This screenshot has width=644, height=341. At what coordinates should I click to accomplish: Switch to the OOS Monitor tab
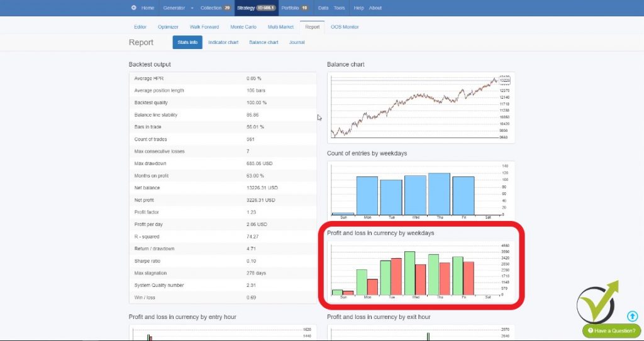coord(345,26)
